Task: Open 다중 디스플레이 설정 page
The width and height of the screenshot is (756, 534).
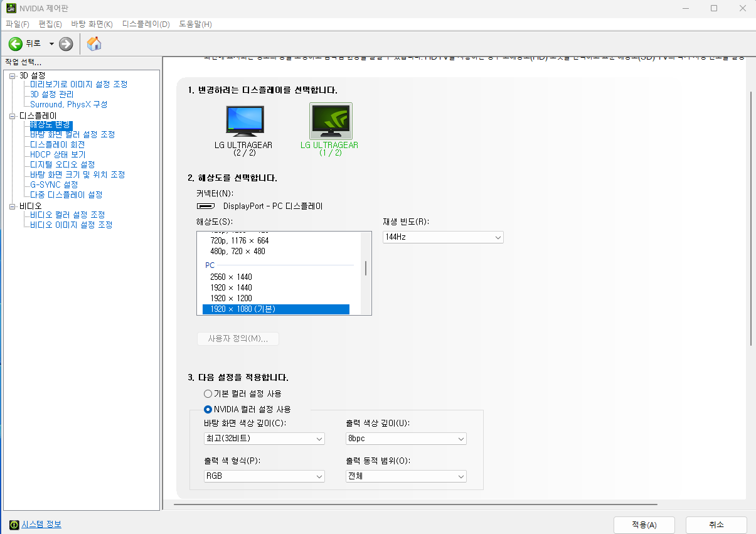Action: point(66,195)
